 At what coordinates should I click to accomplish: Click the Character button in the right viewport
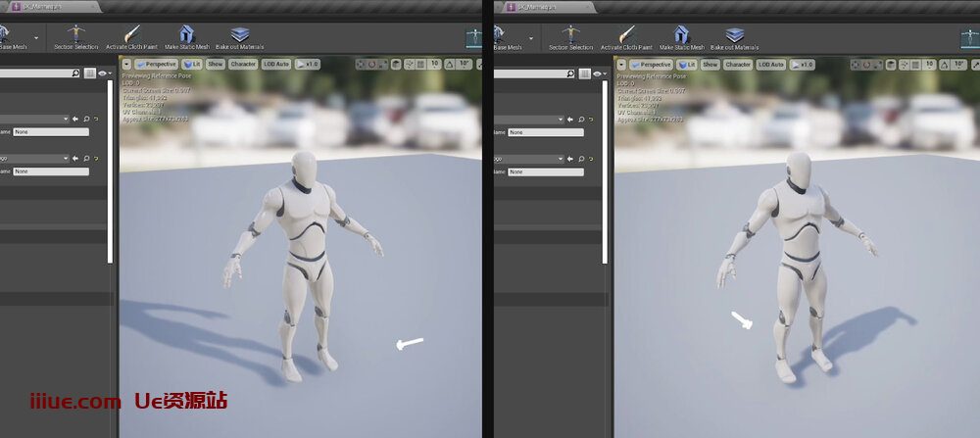click(x=737, y=65)
